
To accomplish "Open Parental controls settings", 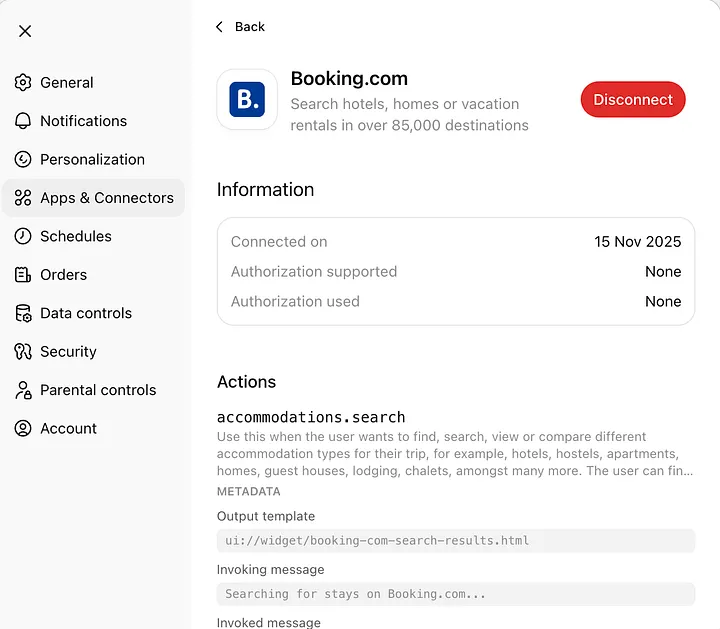I will coord(93,390).
